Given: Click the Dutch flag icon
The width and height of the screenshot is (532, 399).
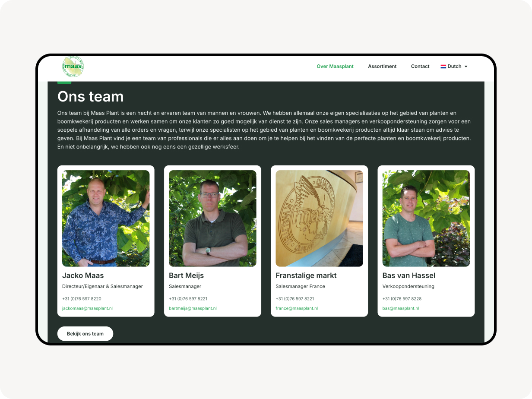Looking at the screenshot, I should 443,66.
